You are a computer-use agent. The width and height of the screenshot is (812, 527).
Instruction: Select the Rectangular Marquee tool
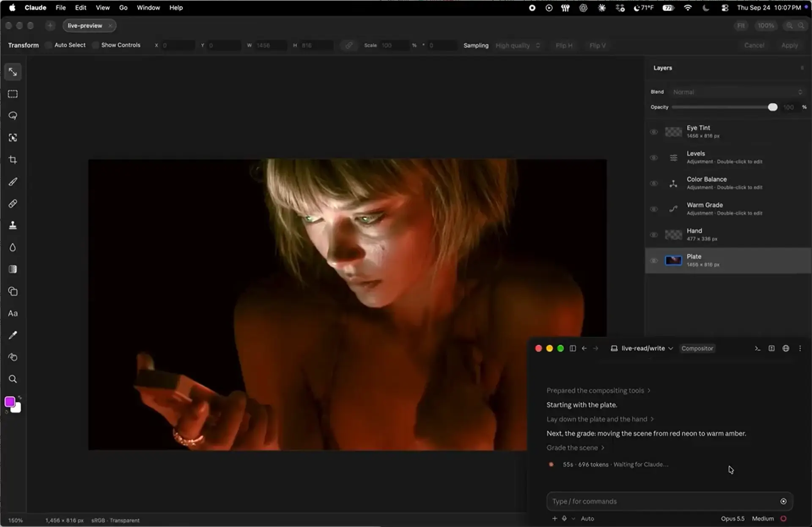[13, 94]
